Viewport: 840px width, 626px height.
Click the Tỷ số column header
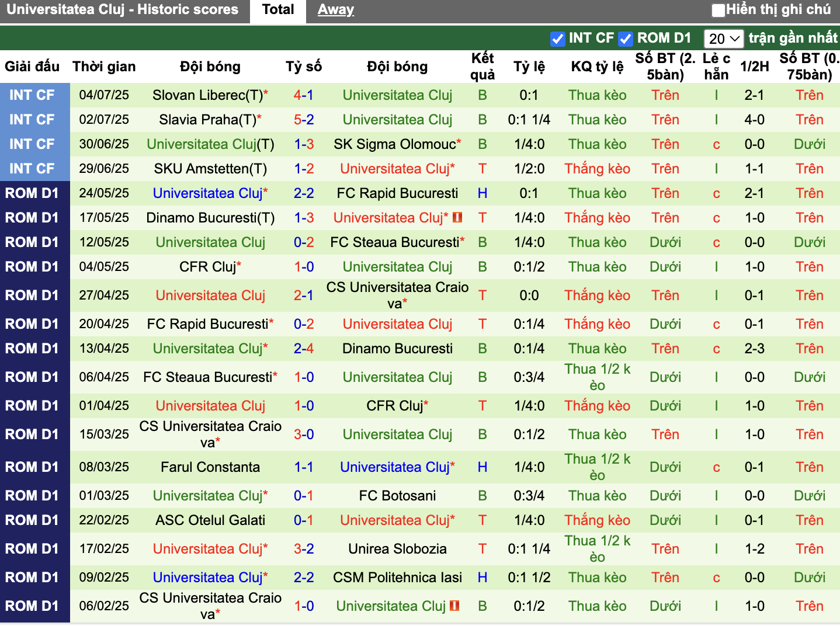(304, 67)
